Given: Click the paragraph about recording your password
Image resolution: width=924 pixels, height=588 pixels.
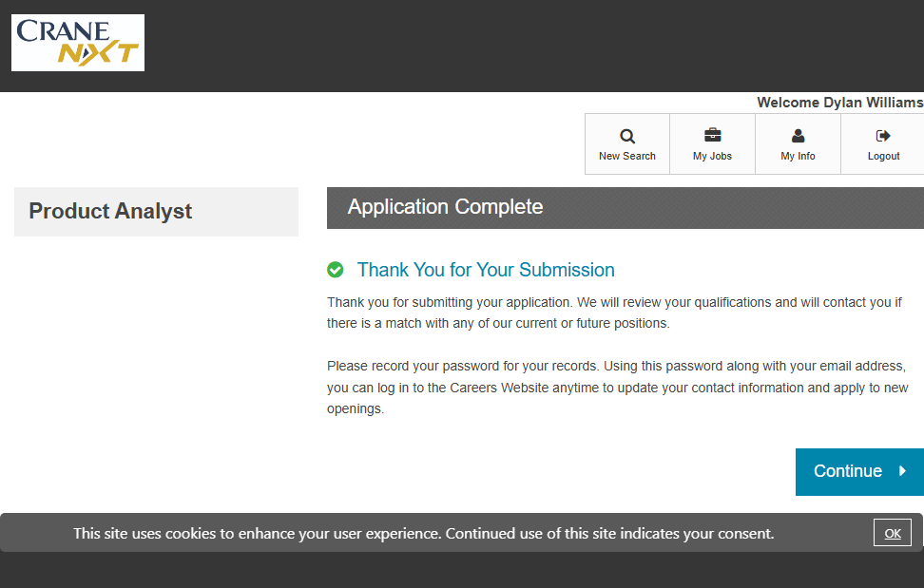Looking at the screenshot, I should coord(617,388).
